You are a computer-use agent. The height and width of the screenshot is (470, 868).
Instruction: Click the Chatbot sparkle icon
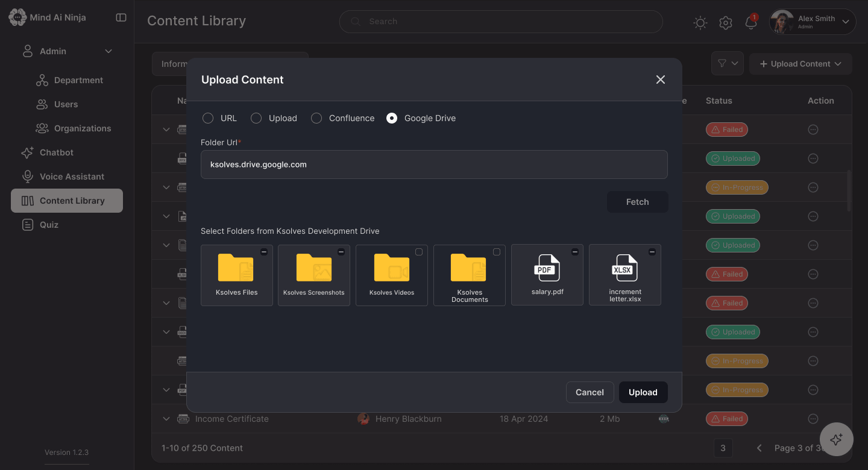point(27,152)
